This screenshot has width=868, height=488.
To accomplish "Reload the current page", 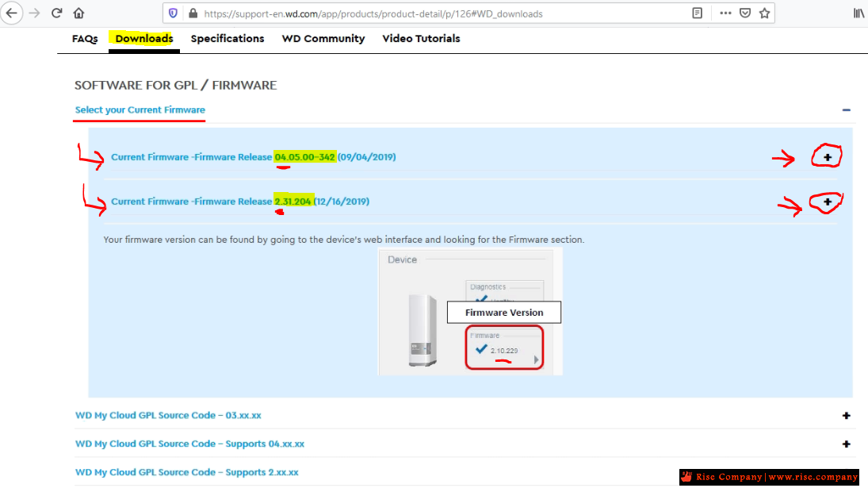I will 56,13.
